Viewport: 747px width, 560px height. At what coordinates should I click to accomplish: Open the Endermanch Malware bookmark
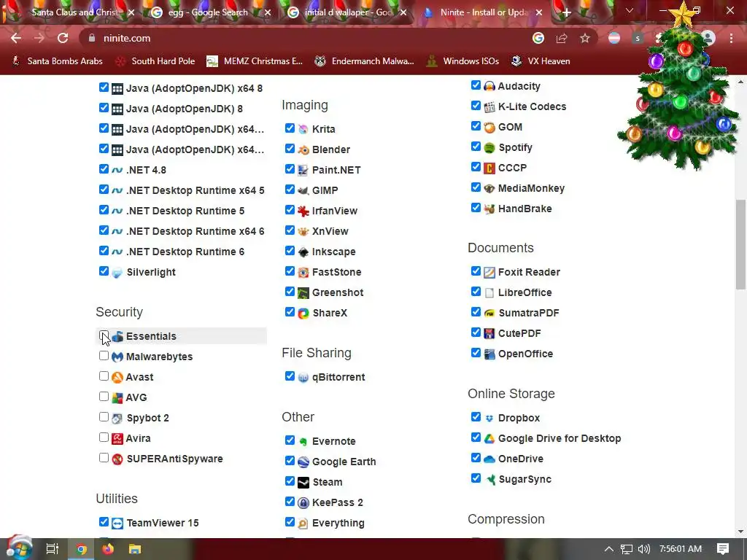365,61
